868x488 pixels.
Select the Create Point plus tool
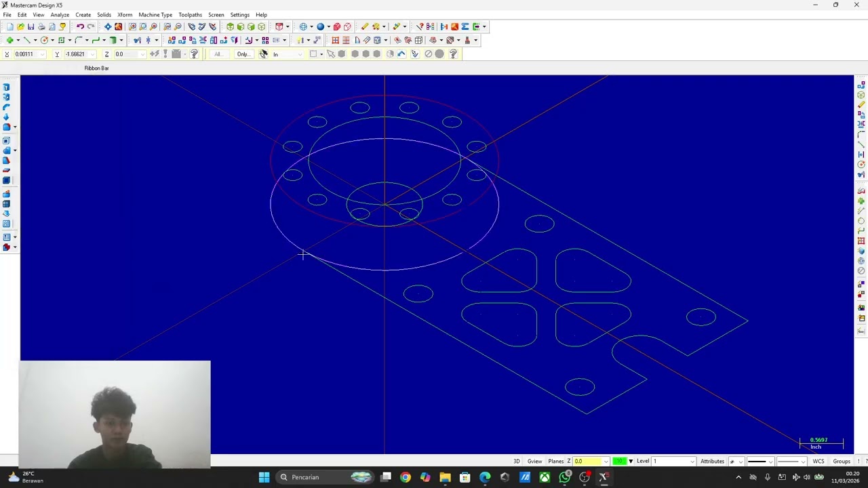[9, 40]
